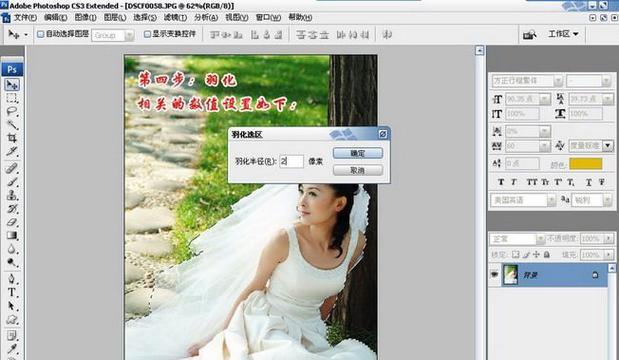Open the font family dropdown

tap(558, 81)
